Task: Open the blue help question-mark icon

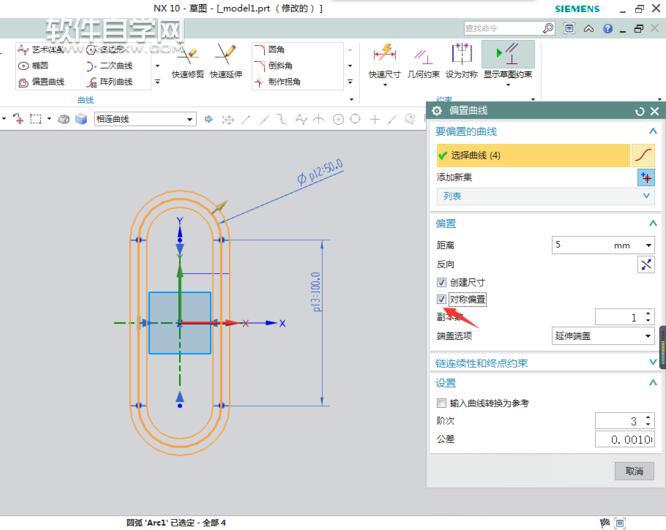Action: click(608, 28)
